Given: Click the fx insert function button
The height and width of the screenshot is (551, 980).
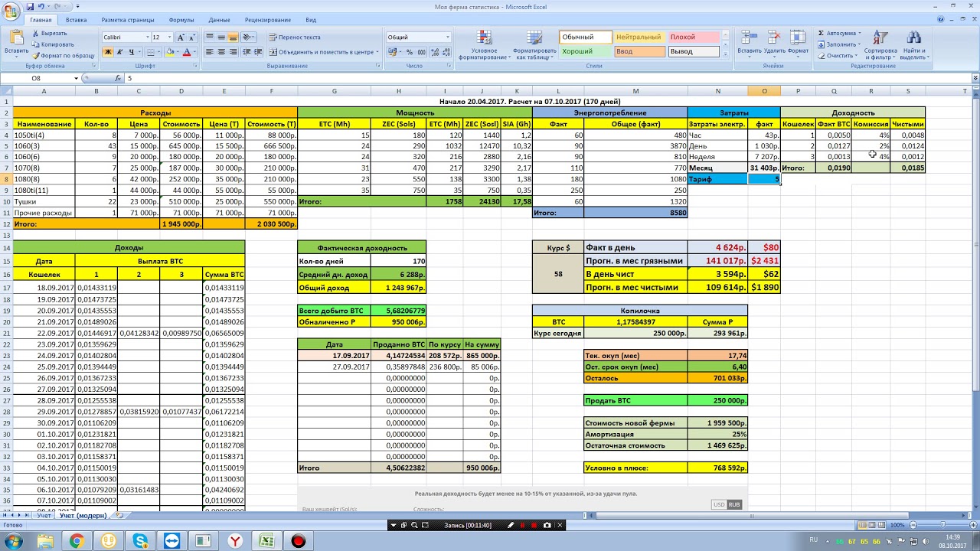Looking at the screenshot, I should pos(117,78).
